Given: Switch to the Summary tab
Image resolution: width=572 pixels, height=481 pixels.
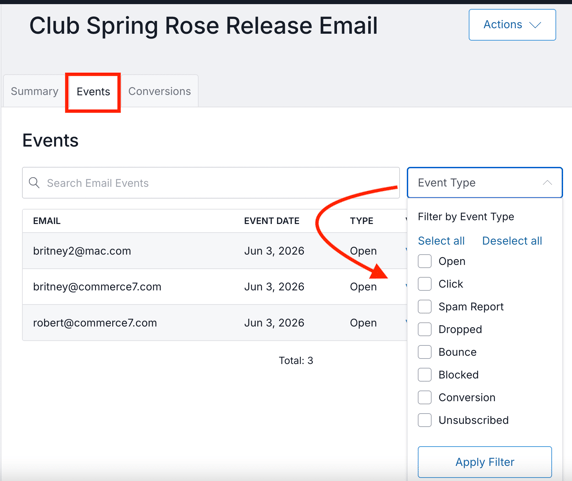Looking at the screenshot, I should point(34,91).
